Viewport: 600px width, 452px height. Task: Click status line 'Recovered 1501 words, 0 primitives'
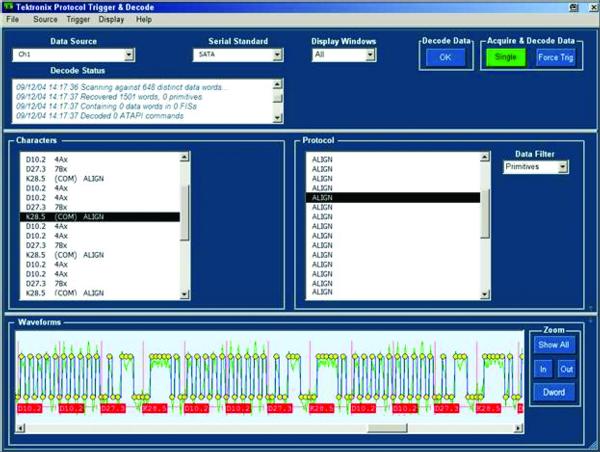click(x=109, y=97)
